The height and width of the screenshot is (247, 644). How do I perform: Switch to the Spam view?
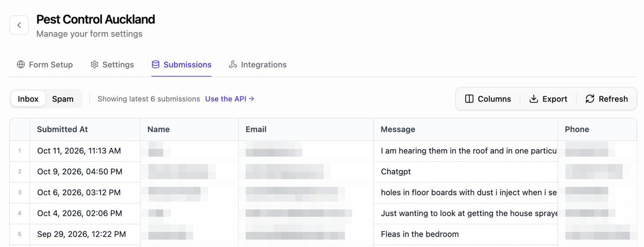click(63, 99)
